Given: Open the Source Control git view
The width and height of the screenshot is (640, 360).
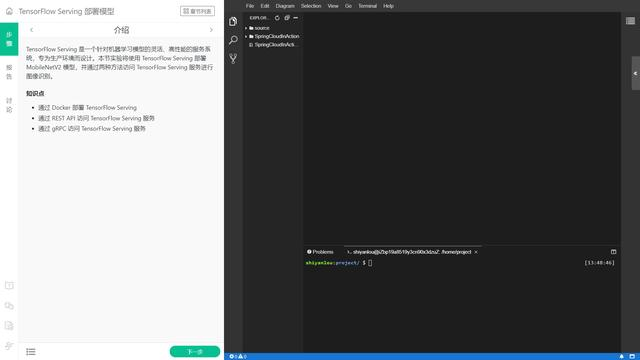Looking at the screenshot, I should (x=233, y=58).
